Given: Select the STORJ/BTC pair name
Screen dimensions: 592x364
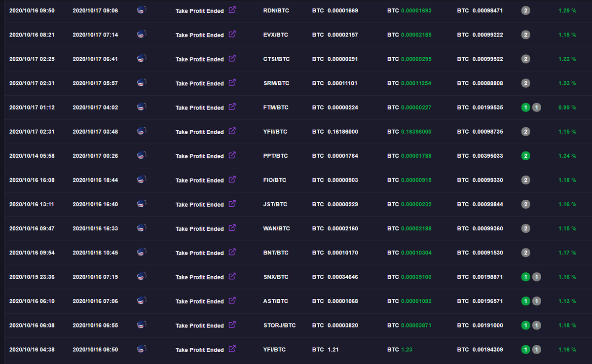Looking at the screenshot, I should tap(280, 326).
